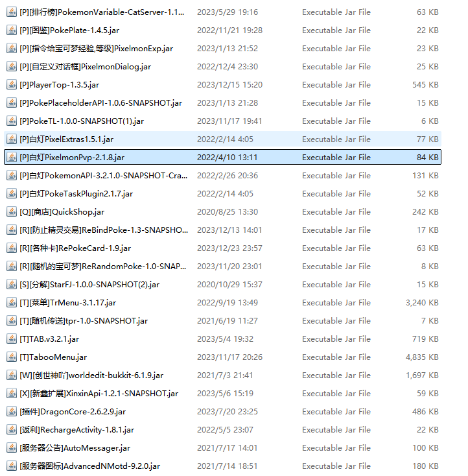Click the jar icon next to TabooMenu.jar
Screen dimensions: 468x476
11,357
